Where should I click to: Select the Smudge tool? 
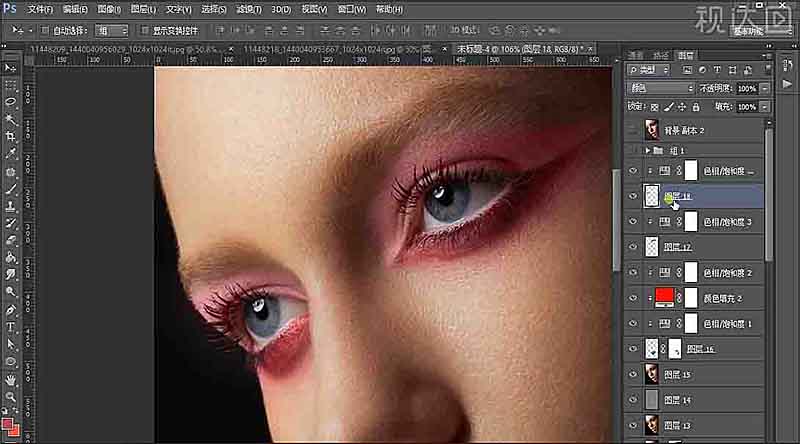point(10,275)
